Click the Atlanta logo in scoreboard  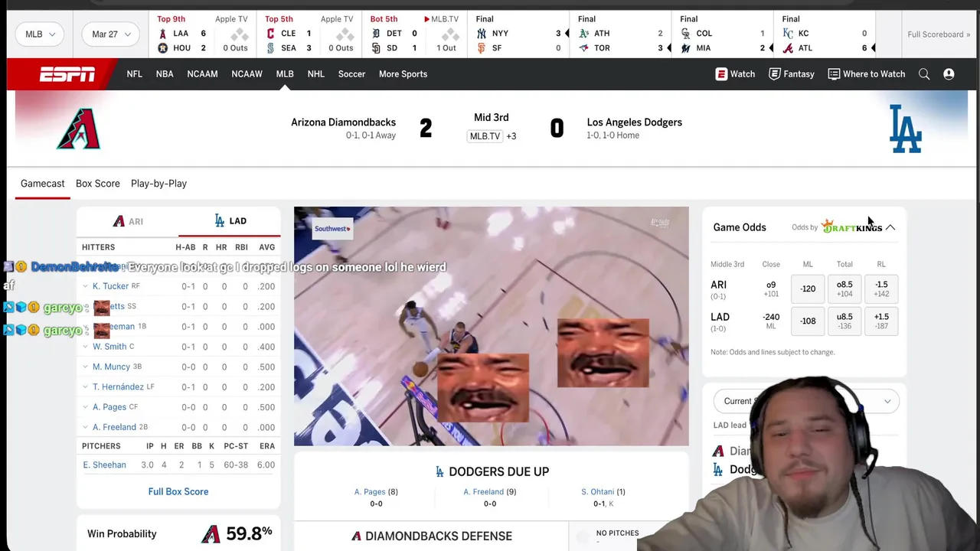(788, 48)
